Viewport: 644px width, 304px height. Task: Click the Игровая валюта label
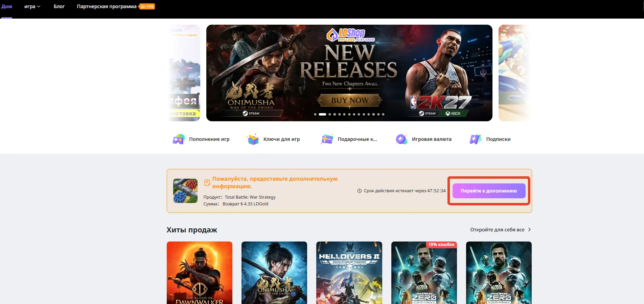pyautogui.click(x=432, y=139)
